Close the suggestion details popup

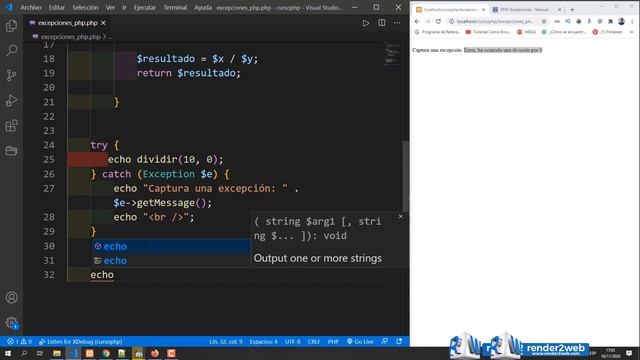[400, 216]
